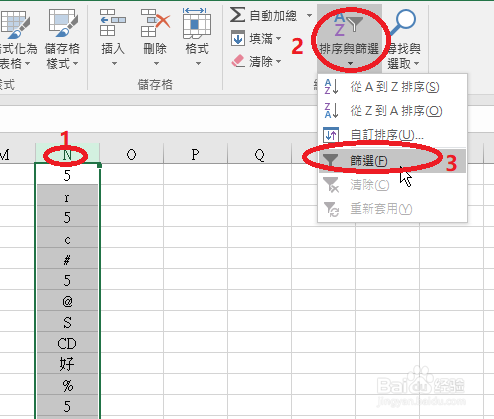Expand the 排序與篩選 dropdown arrow
This screenshot has width=494, height=419.
pyautogui.click(x=350, y=63)
